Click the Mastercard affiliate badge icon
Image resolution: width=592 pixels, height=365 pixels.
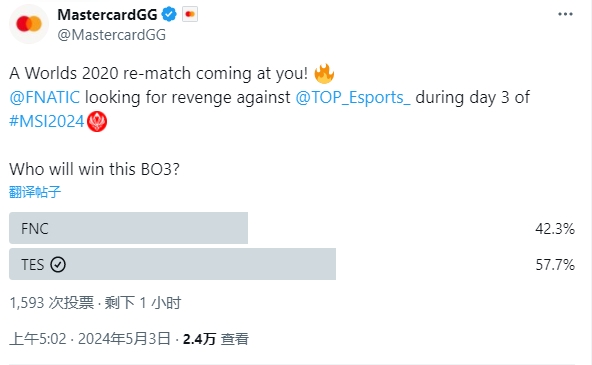pyautogui.click(x=190, y=15)
